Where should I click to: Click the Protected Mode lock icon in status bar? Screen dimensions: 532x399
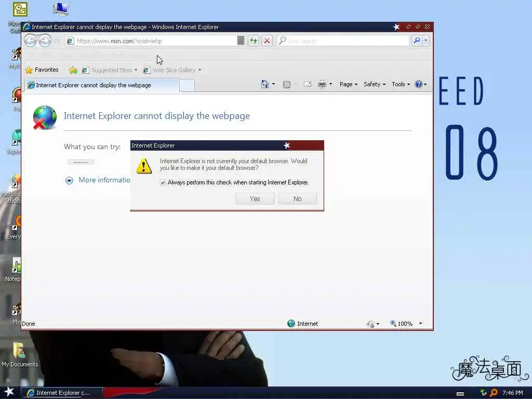[x=370, y=324]
